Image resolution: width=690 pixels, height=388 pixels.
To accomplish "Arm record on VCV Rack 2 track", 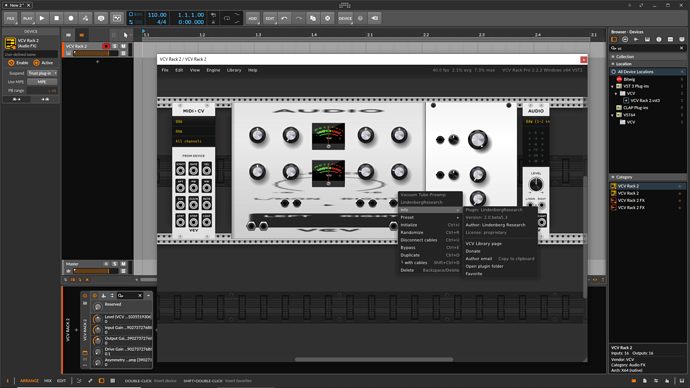I will point(106,46).
